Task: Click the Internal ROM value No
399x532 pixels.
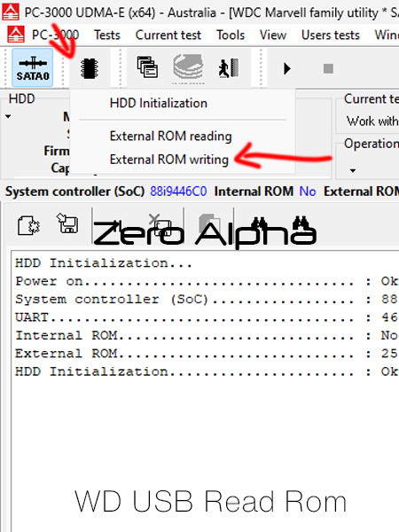Action: click(x=308, y=192)
